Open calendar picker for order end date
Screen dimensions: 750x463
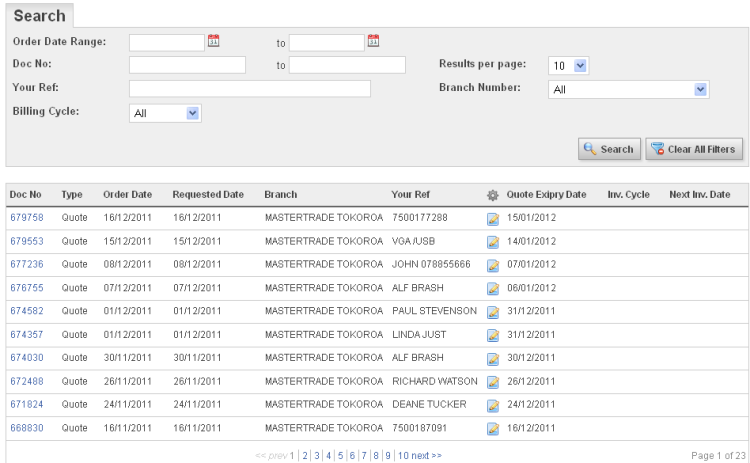(x=373, y=41)
